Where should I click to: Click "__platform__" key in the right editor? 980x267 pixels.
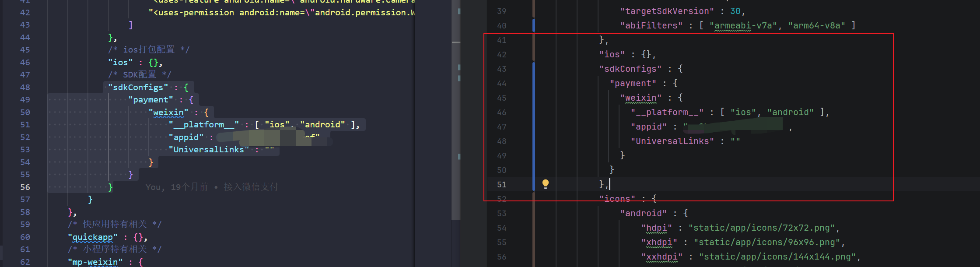click(667, 112)
